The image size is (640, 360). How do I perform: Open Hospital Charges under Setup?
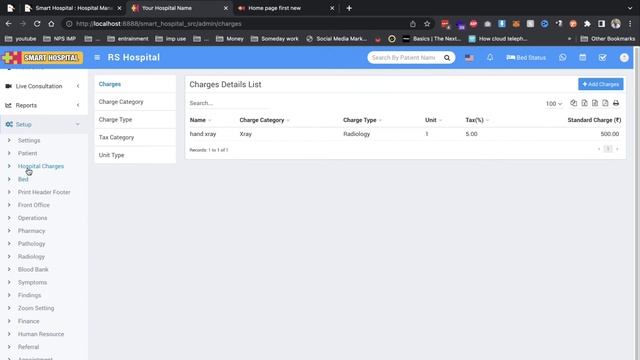tap(41, 166)
